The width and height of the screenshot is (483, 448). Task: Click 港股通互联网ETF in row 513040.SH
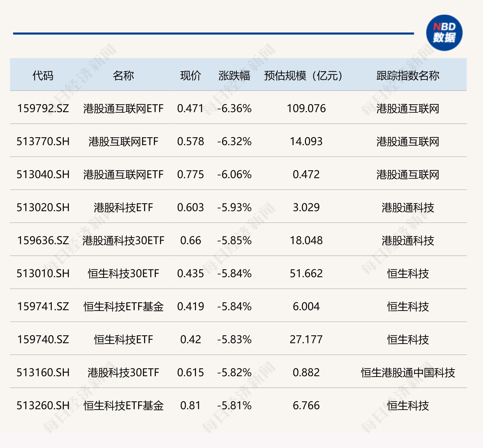coord(123,174)
